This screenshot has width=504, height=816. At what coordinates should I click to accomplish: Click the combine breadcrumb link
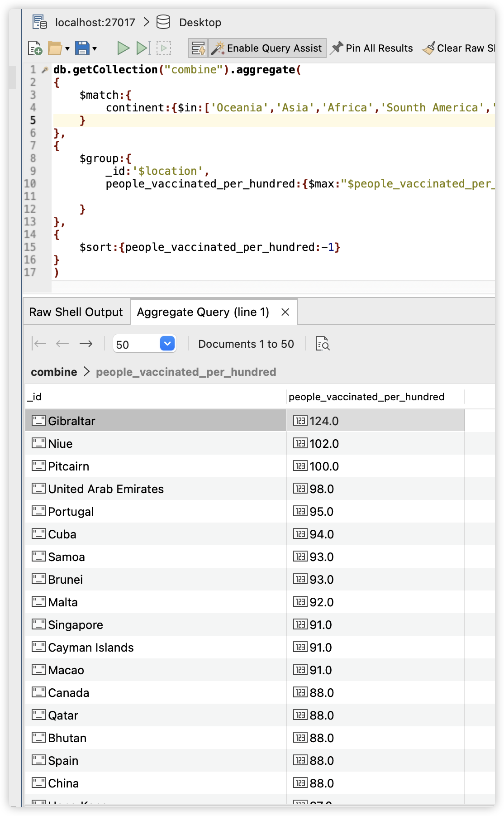(x=54, y=372)
